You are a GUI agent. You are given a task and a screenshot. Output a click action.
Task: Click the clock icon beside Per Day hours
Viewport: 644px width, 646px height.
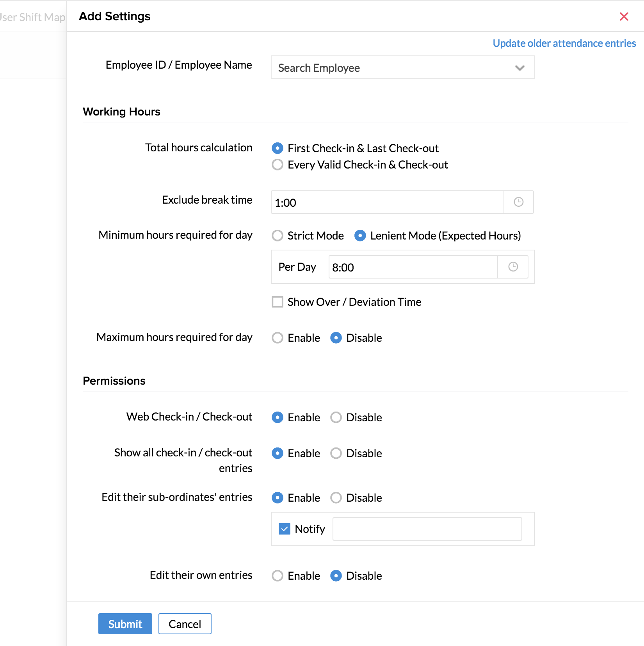tap(513, 267)
